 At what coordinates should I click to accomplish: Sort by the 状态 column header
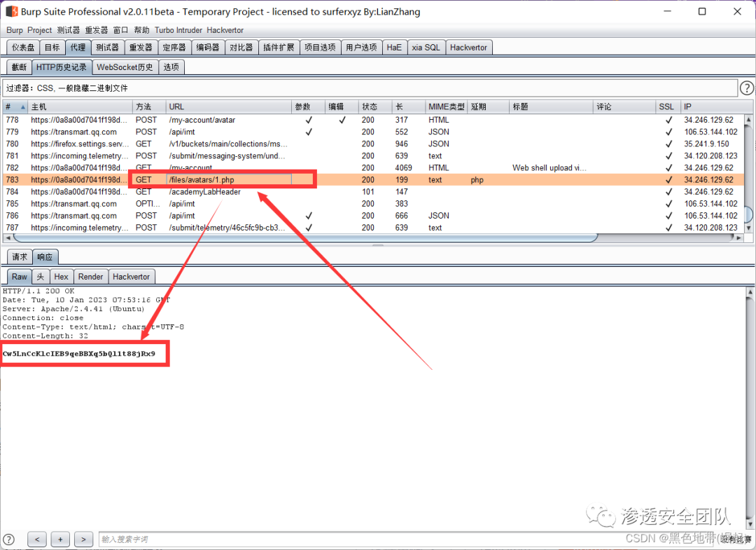(375, 106)
